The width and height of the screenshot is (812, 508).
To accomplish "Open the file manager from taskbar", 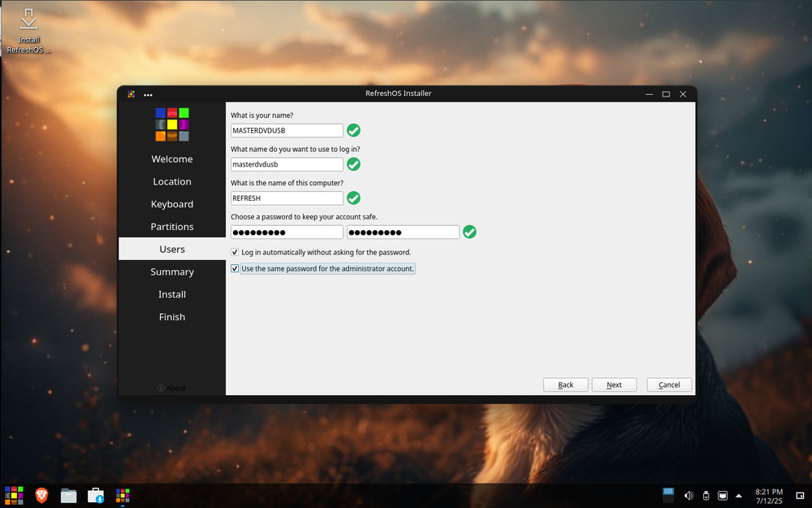I will pyautogui.click(x=68, y=496).
